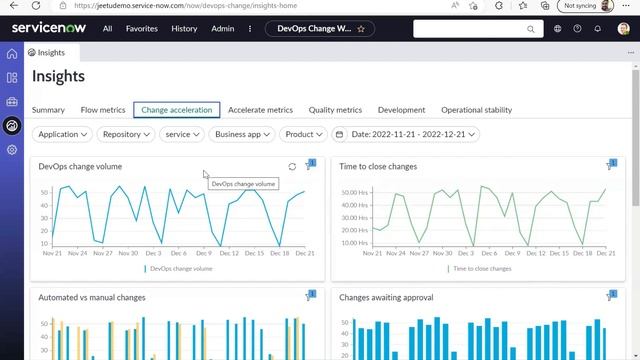640x360 pixels.
Task: Reload the page with the refresh icon
Action: 36,6
